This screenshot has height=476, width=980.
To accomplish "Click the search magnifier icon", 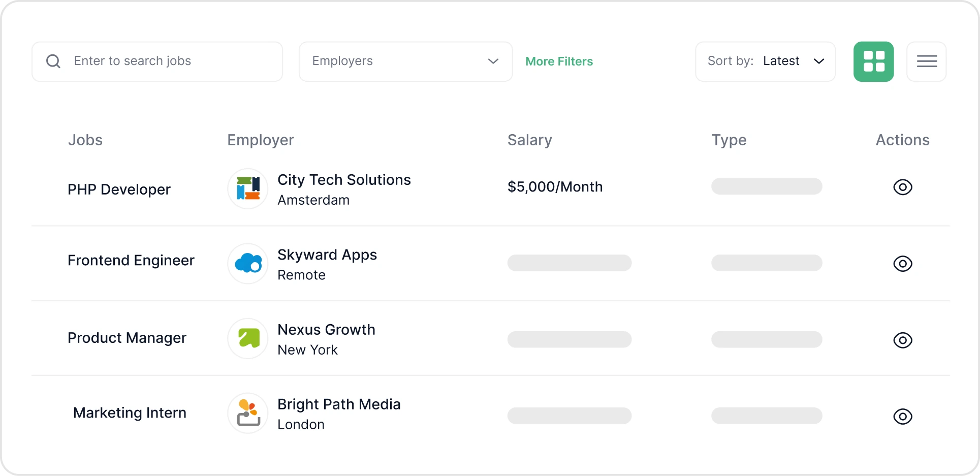I will [x=53, y=61].
